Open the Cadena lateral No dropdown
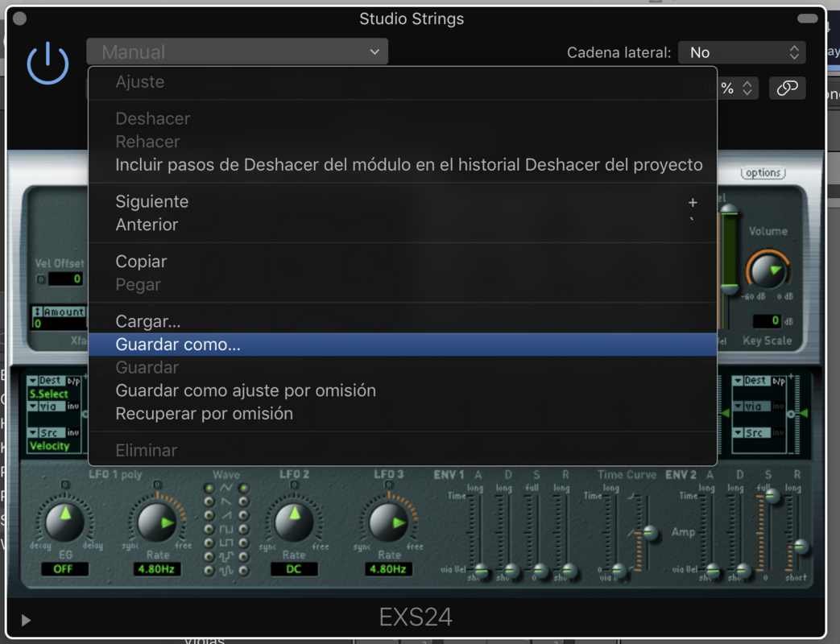 (x=742, y=52)
